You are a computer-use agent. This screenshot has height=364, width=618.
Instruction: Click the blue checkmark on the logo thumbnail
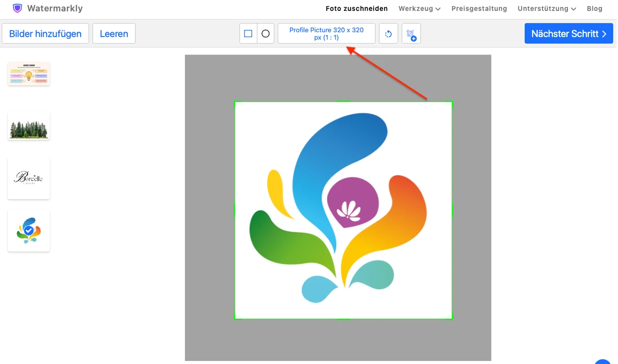coord(29,231)
